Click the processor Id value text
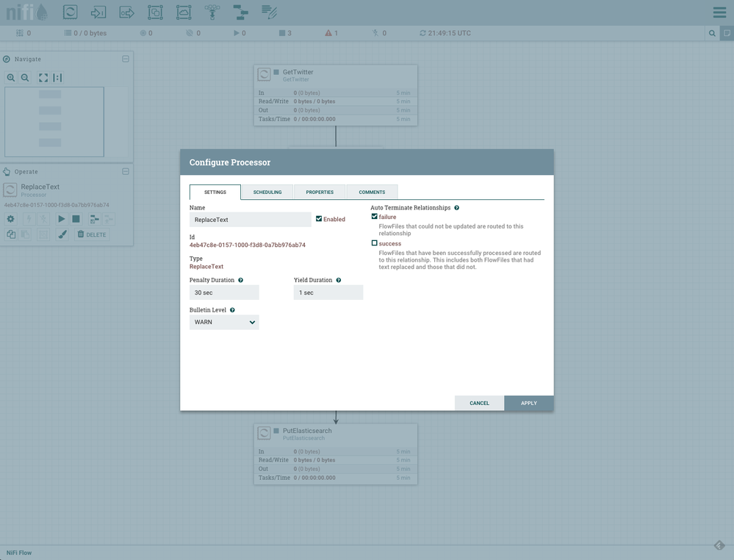 click(x=248, y=245)
